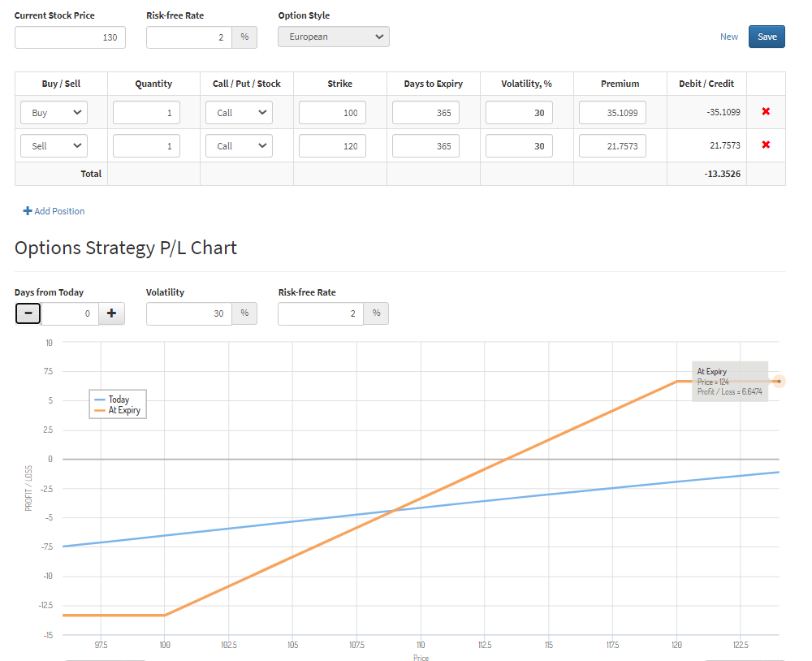Open Call type dropdown in strike 100 row

(x=240, y=112)
